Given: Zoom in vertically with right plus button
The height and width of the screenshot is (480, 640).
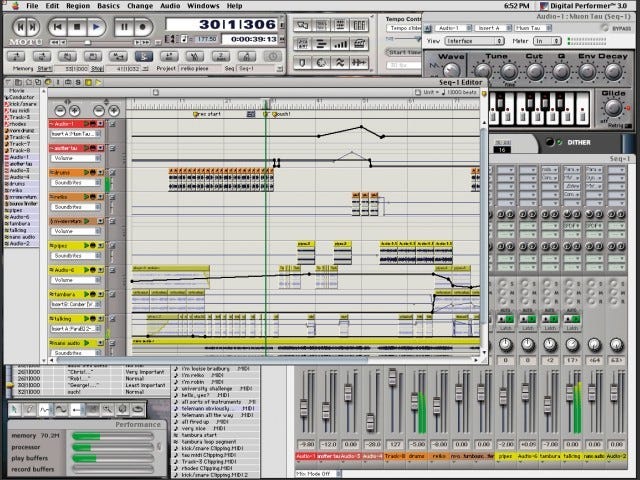Looking at the screenshot, I should 113,111.
